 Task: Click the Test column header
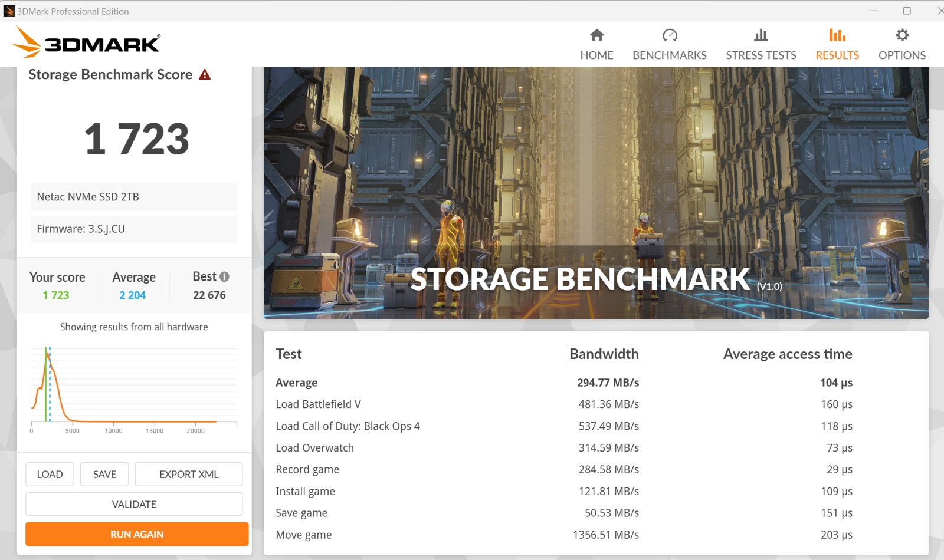tap(289, 354)
